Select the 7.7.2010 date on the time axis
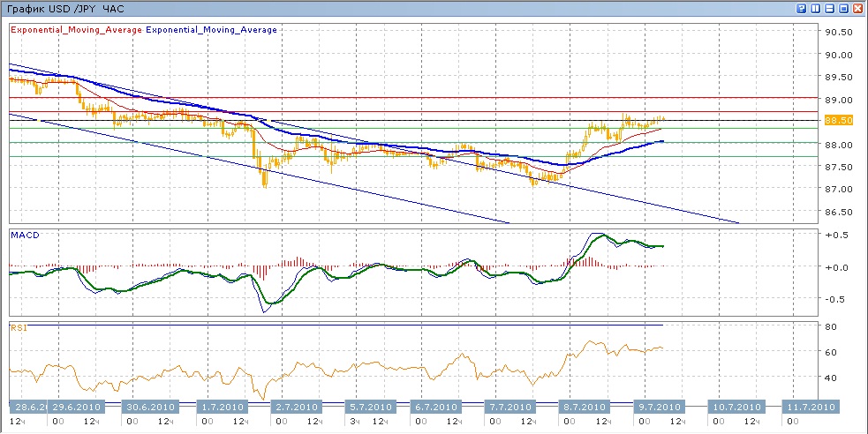This screenshot has width=868, height=434. 511,408
